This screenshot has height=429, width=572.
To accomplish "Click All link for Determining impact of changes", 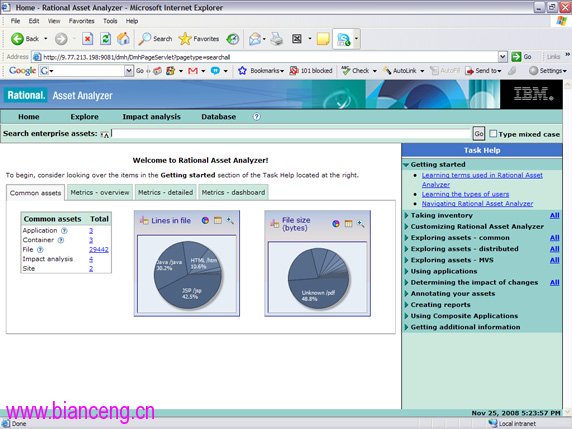I will (554, 283).
